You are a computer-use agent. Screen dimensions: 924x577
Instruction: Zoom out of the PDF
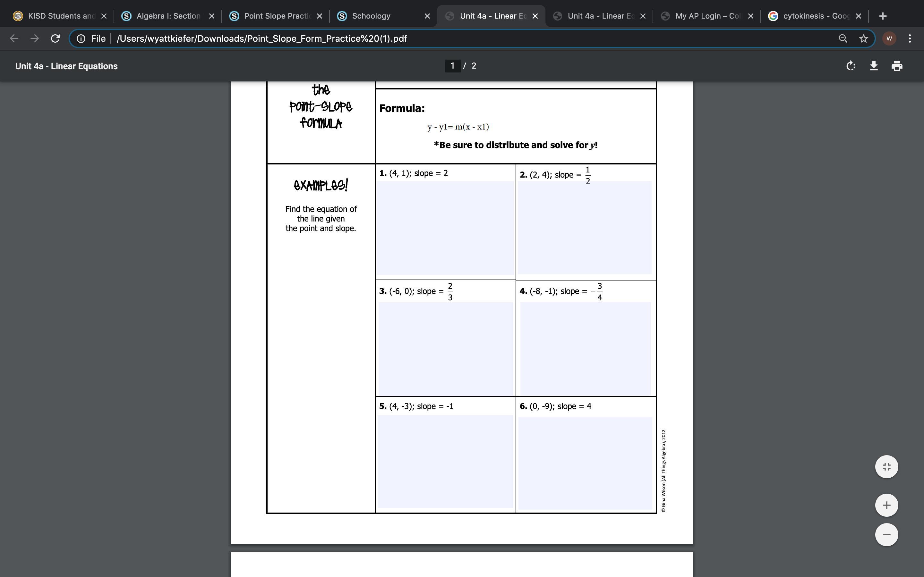[886, 535]
